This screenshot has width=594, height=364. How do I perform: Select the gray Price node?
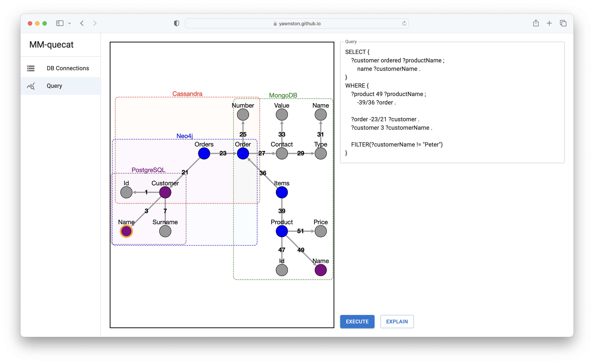[321, 231]
